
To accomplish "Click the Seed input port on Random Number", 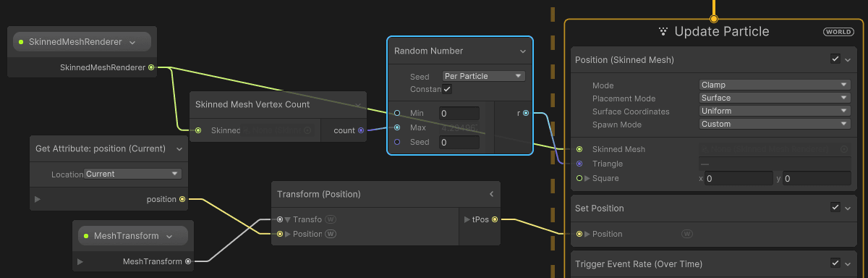I will [397, 142].
